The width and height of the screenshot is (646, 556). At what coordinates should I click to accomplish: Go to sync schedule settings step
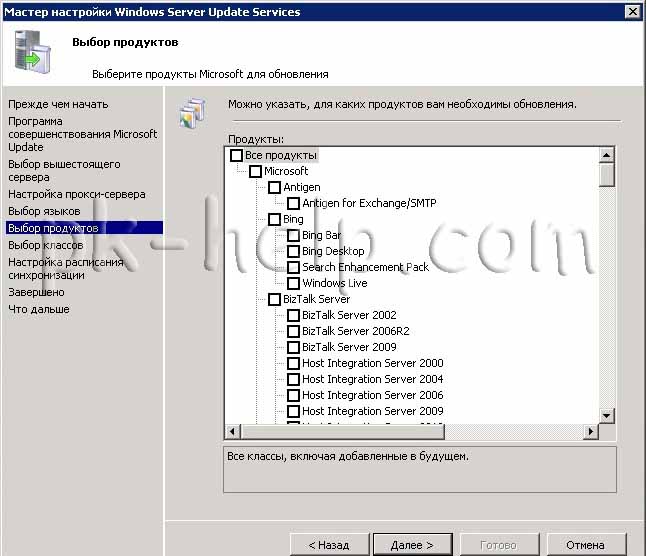[66, 269]
